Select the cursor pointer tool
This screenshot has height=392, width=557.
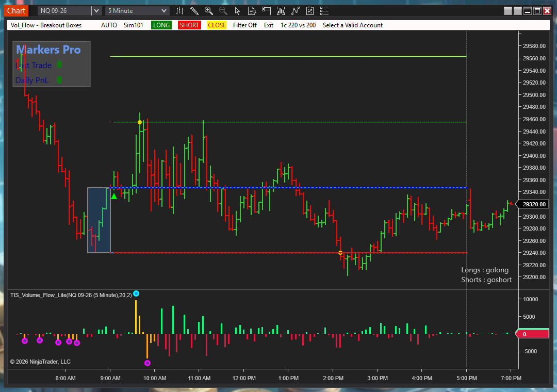click(x=237, y=11)
